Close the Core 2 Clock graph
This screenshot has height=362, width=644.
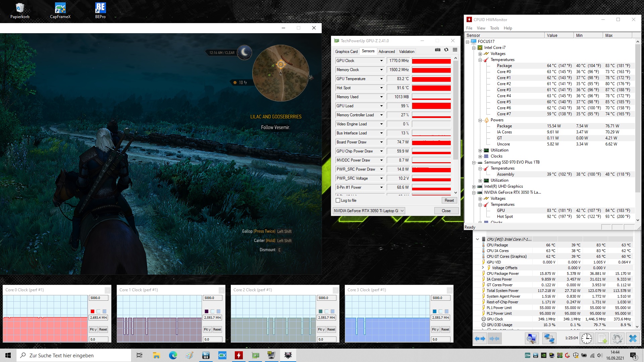(336, 290)
